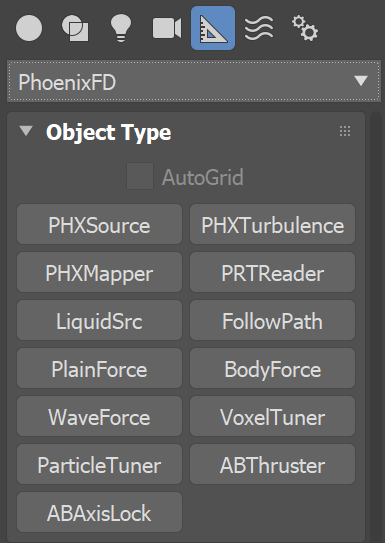Image resolution: width=385 pixels, height=543 pixels.
Task: Select the Shapes category icon
Action: click(x=75, y=28)
